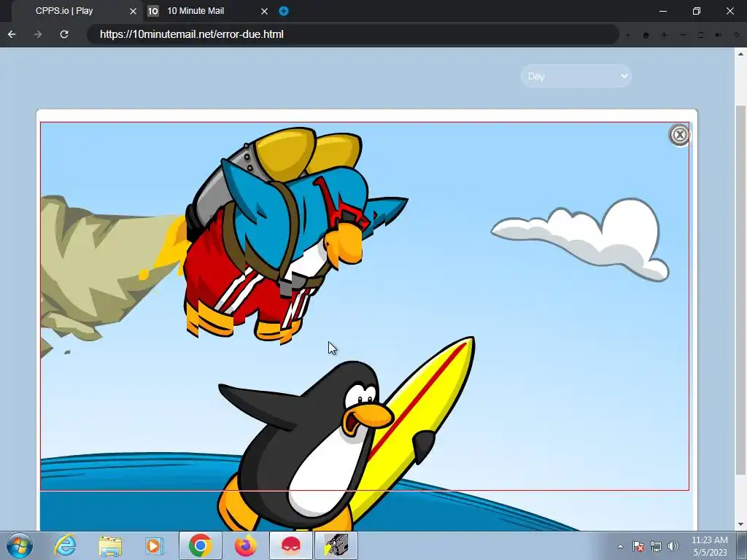Switch to the CPPS.io Play tab
The width and height of the screenshot is (747, 560).
pyautogui.click(x=64, y=10)
